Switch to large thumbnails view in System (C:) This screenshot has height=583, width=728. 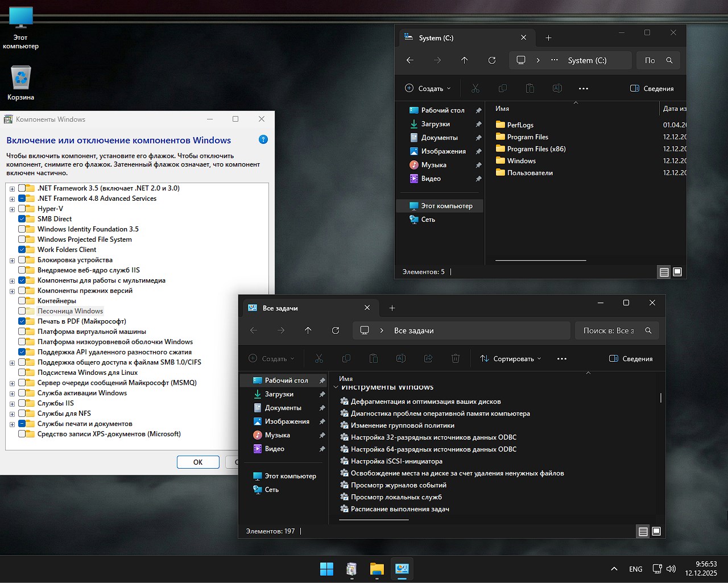click(677, 272)
